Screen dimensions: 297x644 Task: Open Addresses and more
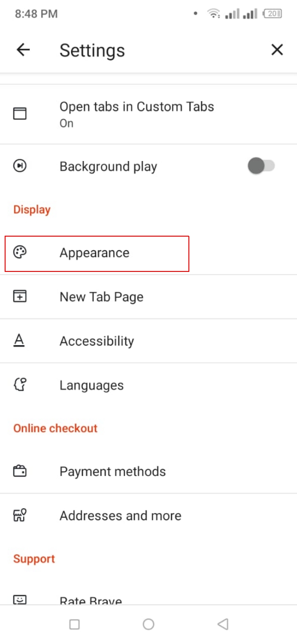(120, 515)
